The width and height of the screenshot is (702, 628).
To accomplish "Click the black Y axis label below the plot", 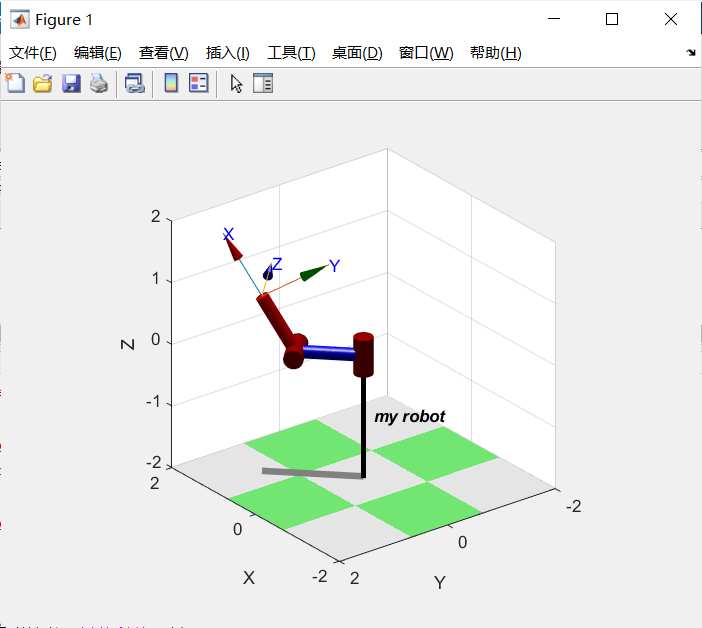I will (440, 582).
